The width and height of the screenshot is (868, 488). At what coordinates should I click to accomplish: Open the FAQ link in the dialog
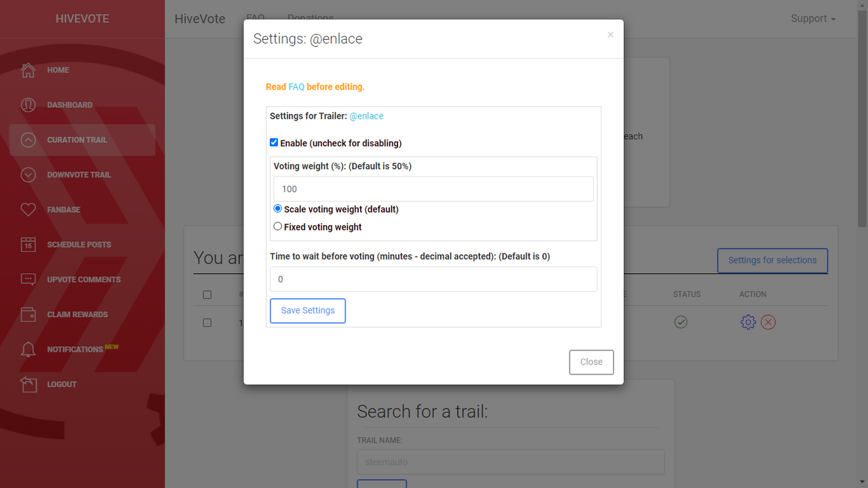[x=296, y=87]
